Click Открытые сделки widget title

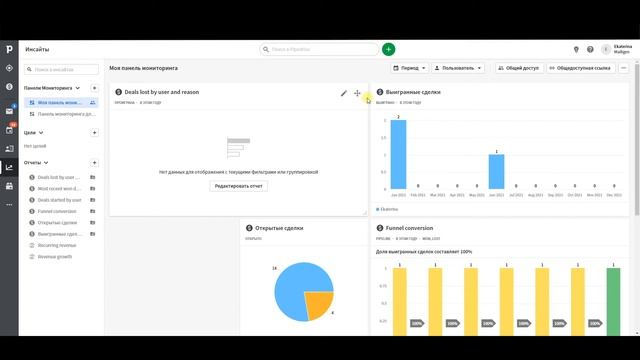pyautogui.click(x=279, y=228)
